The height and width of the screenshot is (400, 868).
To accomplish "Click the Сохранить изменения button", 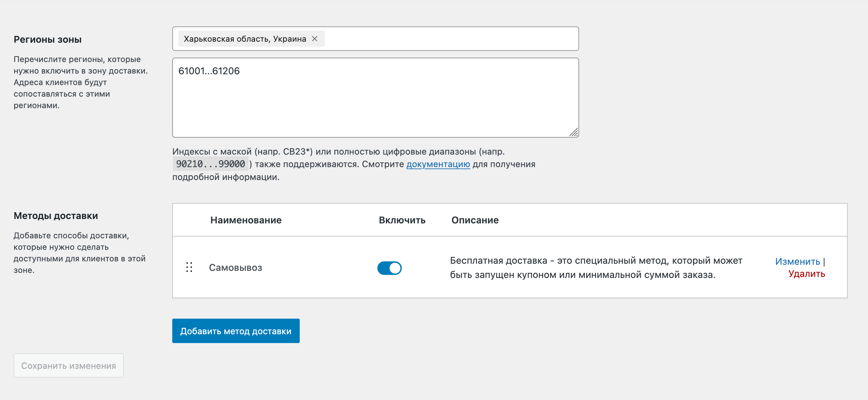I will (68, 366).
